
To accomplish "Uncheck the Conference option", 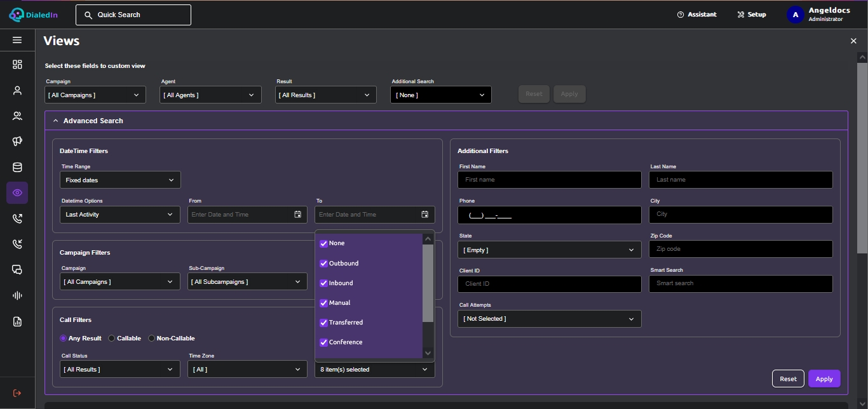I will pos(323,342).
